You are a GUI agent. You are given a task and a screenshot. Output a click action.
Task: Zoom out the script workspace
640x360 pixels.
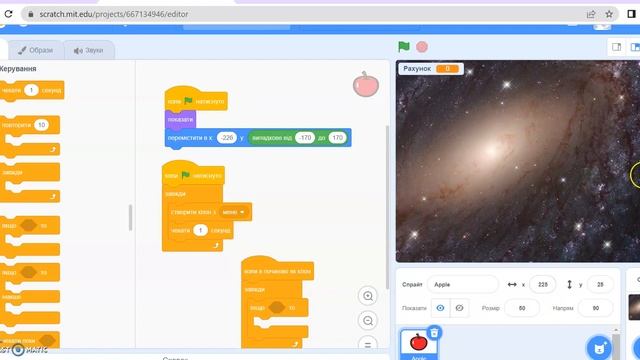368,321
